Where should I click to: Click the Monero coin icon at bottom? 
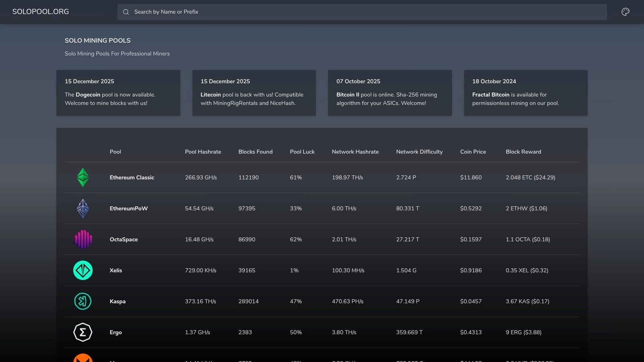[83, 359]
